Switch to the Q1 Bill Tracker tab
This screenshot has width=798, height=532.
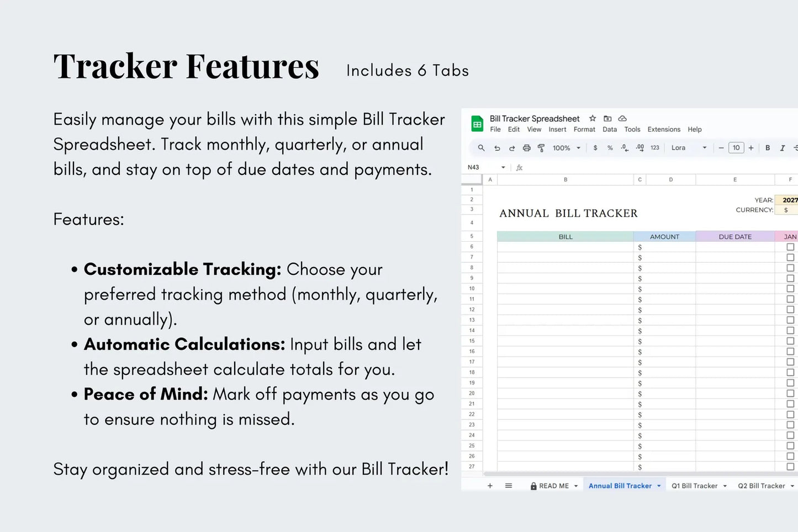(695, 485)
